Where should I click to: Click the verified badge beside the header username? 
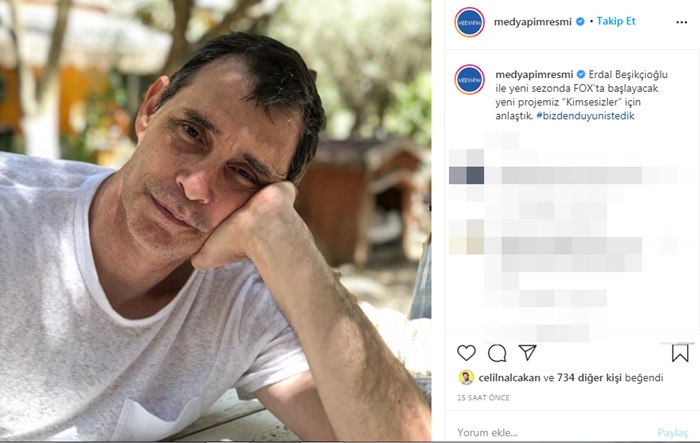coord(580,21)
